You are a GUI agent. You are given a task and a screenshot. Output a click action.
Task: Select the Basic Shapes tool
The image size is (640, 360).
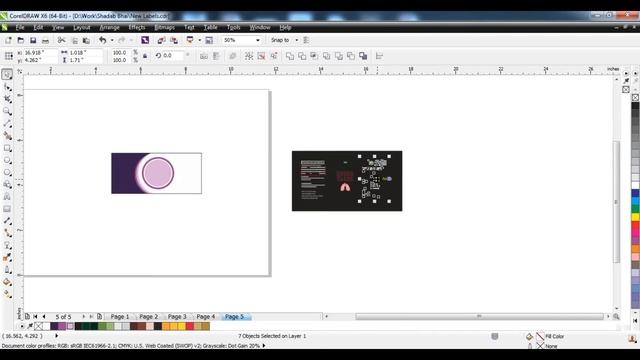[7, 184]
